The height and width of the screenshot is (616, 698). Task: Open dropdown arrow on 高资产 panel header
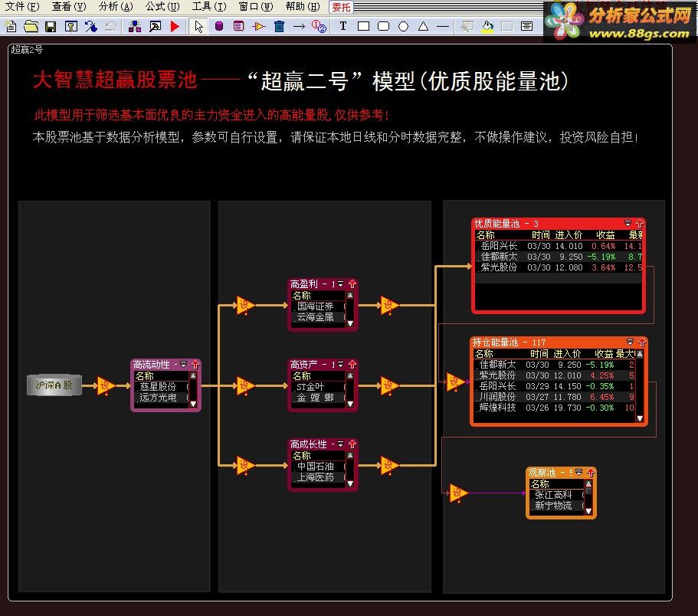[340, 364]
